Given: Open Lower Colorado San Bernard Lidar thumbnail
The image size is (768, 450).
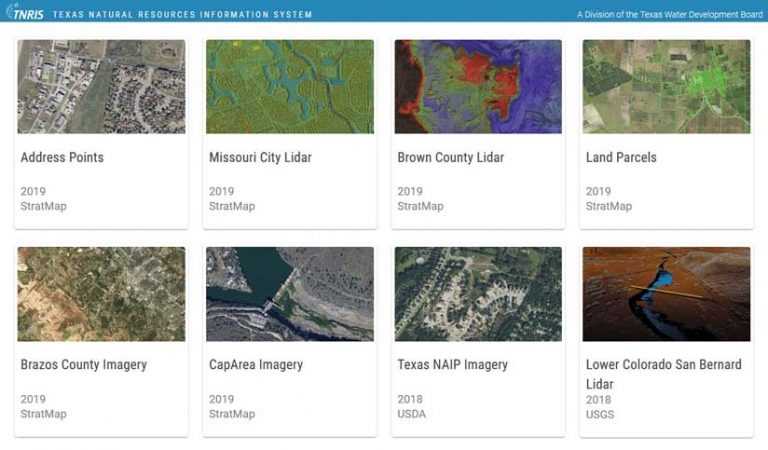Looking at the screenshot, I should click(666, 294).
